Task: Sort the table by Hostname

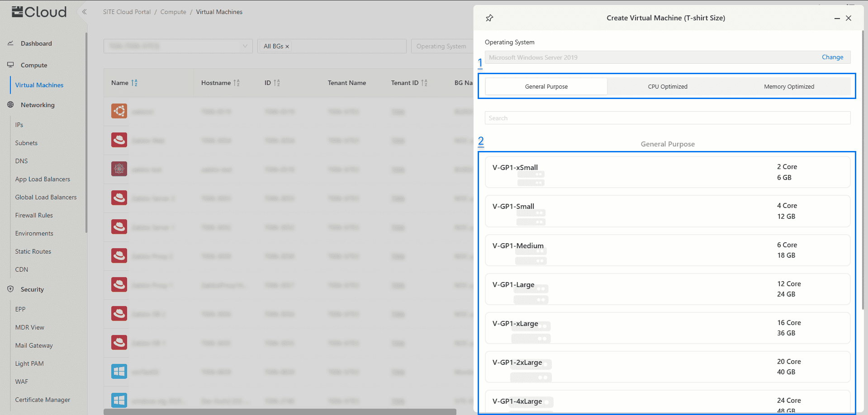Action: [237, 83]
